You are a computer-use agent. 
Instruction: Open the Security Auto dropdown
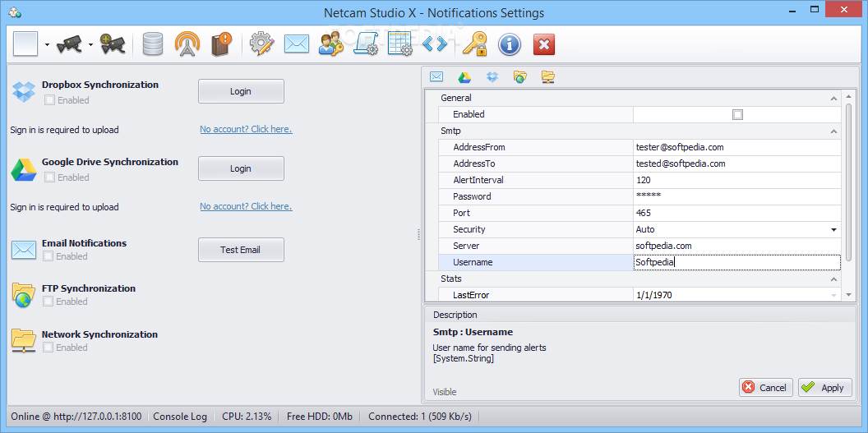click(x=833, y=229)
